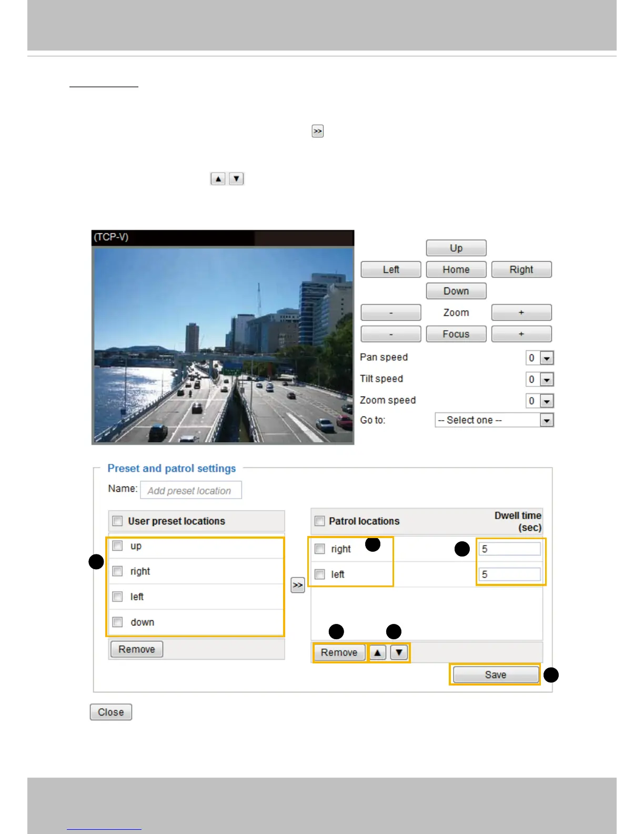Toggle the User preset locations select-all checkbox
The width and height of the screenshot is (644, 834).
point(117,521)
